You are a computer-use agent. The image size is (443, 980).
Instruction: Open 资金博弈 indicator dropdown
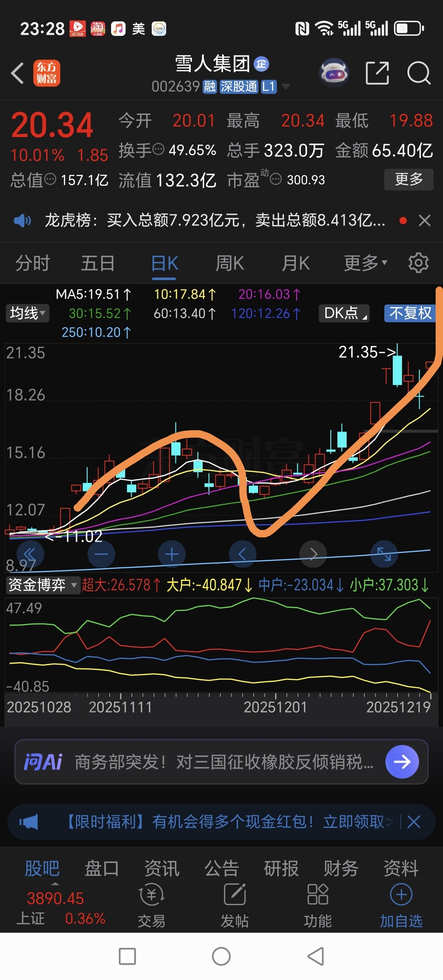pos(43,585)
